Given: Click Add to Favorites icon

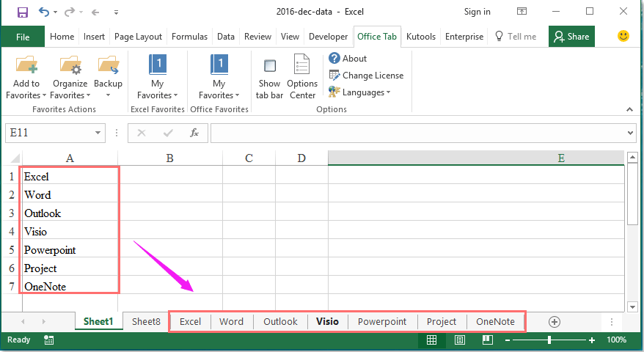Looking at the screenshot, I should [26, 65].
